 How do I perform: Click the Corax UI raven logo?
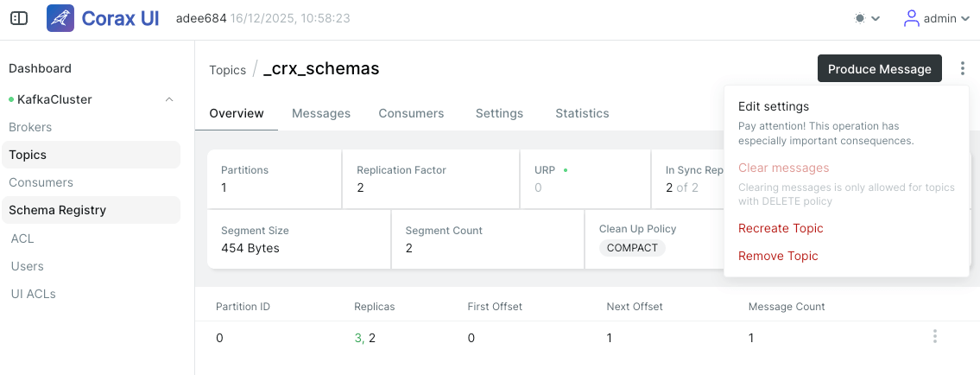tap(60, 19)
